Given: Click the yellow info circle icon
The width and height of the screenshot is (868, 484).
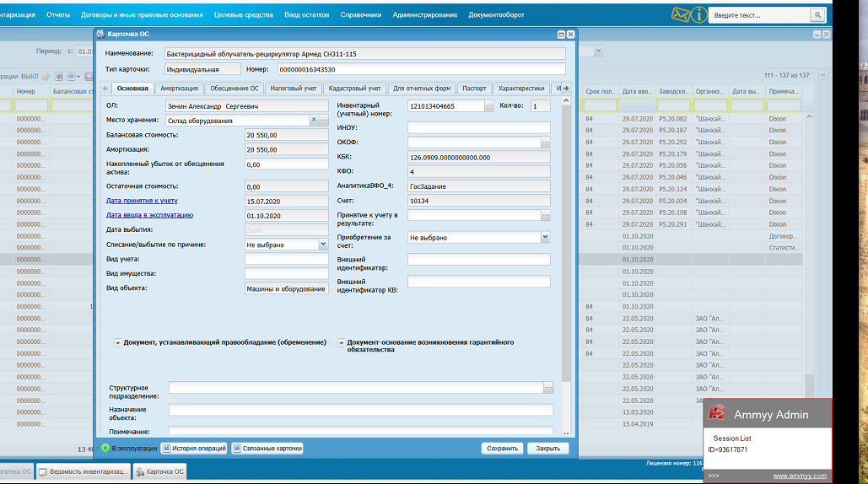Looking at the screenshot, I should 699,14.
